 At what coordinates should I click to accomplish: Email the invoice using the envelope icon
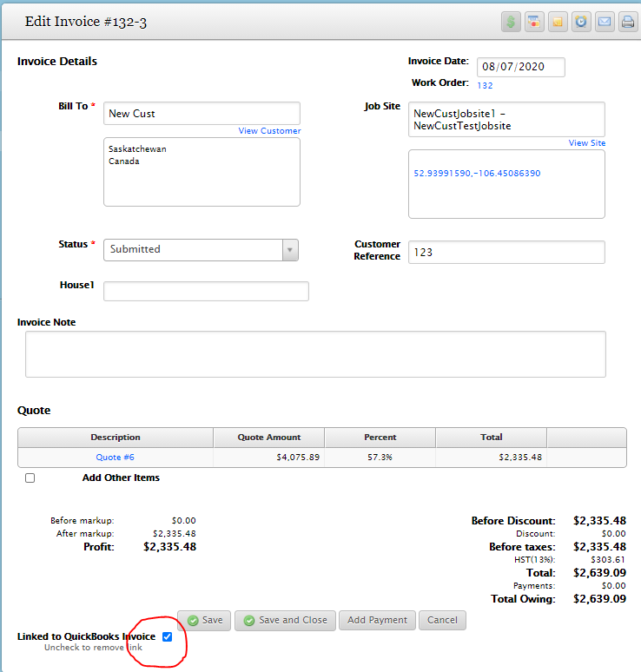point(605,22)
